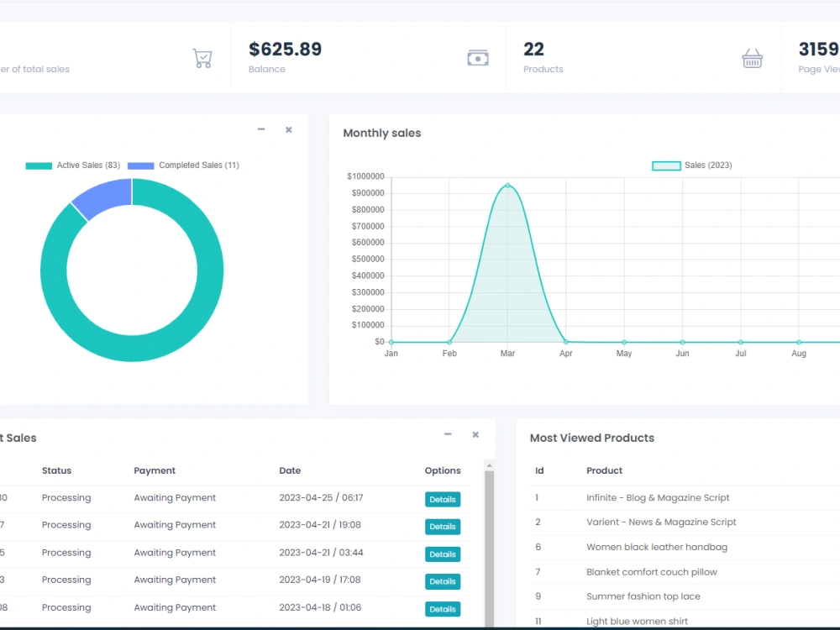Click the scroll-up arrow of sales table

(x=489, y=465)
